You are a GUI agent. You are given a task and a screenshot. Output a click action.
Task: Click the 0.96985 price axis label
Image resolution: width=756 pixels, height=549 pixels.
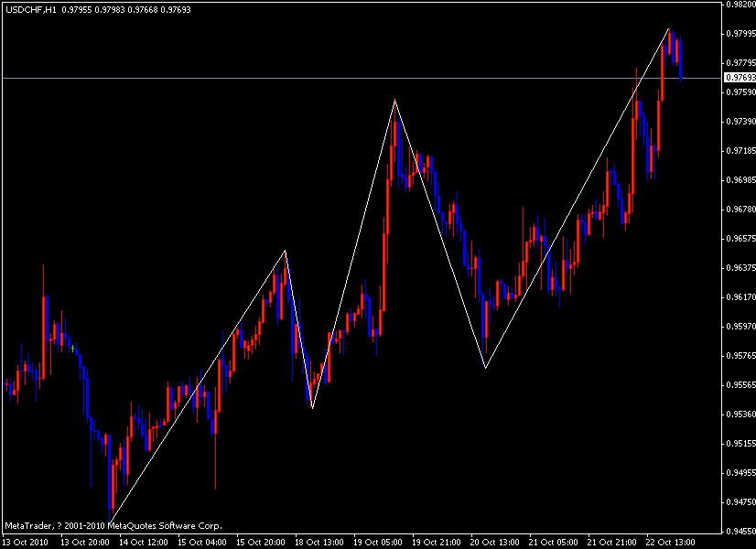(x=740, y=180)
